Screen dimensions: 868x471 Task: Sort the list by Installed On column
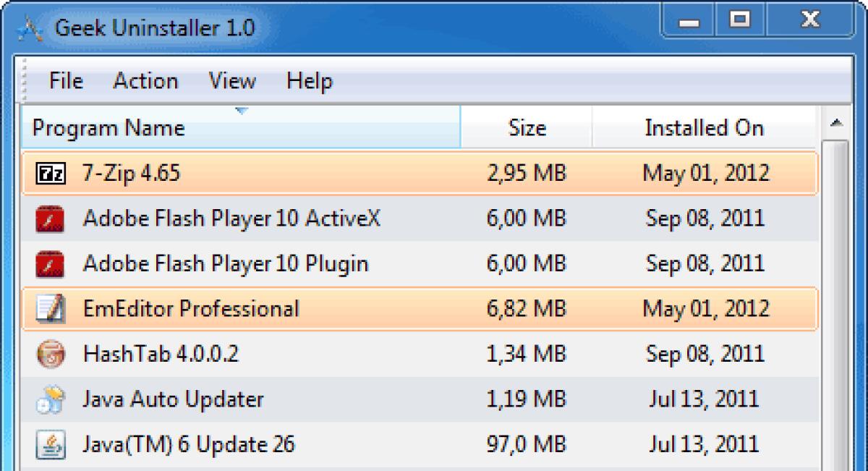(704, 127)
